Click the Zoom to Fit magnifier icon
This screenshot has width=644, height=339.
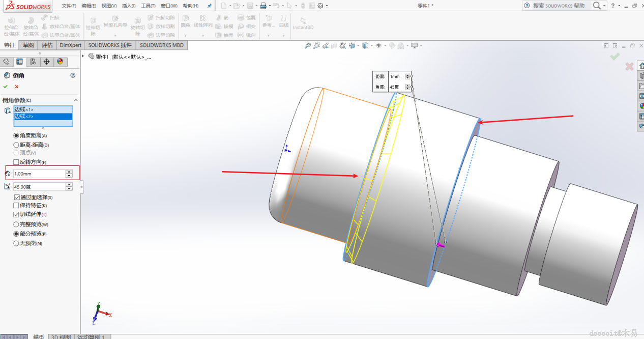[307, 46]
